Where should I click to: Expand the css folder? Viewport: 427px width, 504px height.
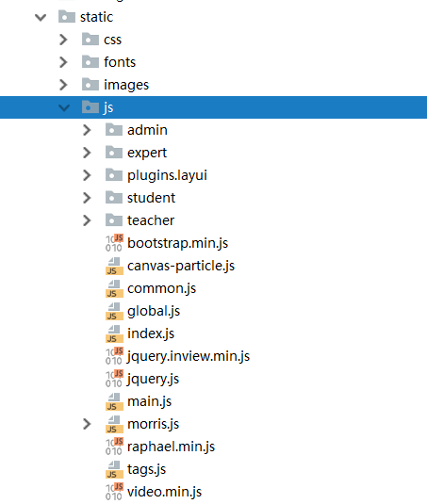coord(63,40)
